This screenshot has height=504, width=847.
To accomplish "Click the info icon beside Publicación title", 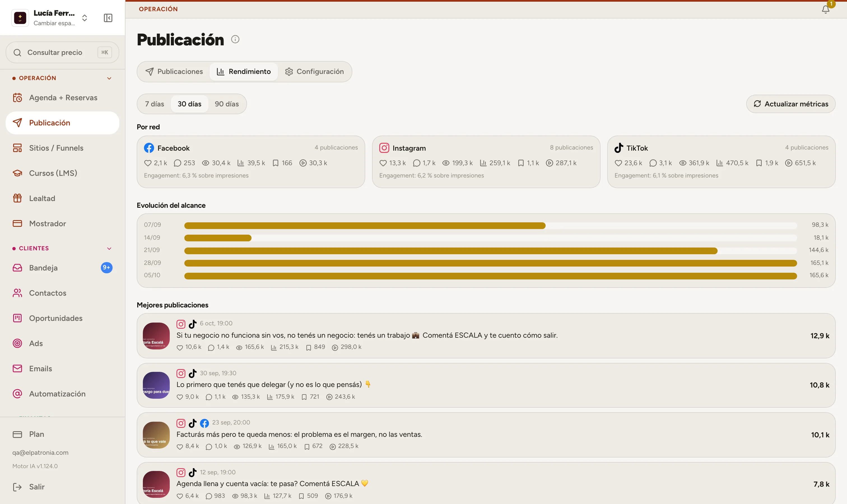I will coord(235,39).
